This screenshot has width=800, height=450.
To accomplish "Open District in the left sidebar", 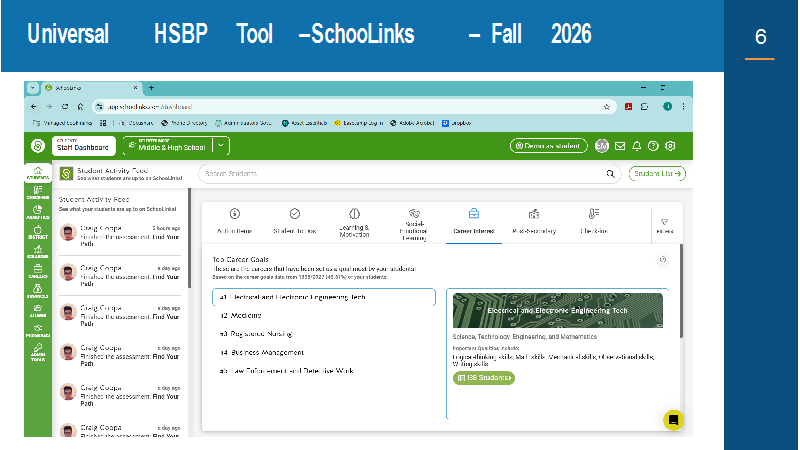I will (x=38, y=232).
